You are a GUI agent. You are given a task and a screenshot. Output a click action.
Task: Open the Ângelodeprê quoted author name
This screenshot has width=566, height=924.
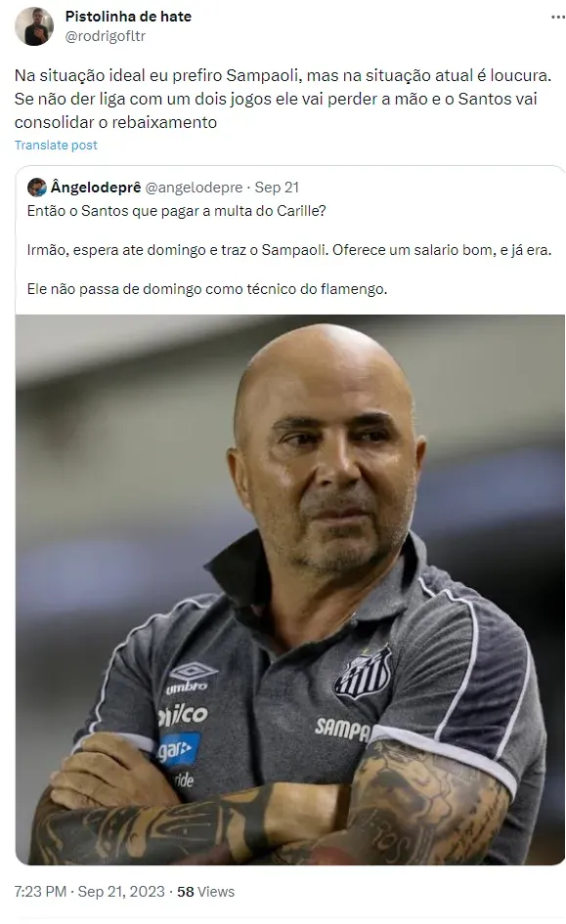coord(96,188)
